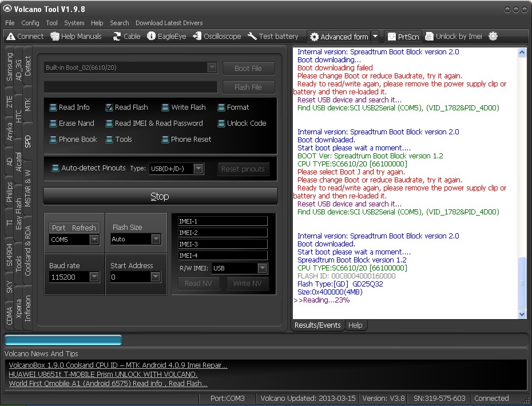
Task: Tick the Format checkbox
Action: coord(221,108)
